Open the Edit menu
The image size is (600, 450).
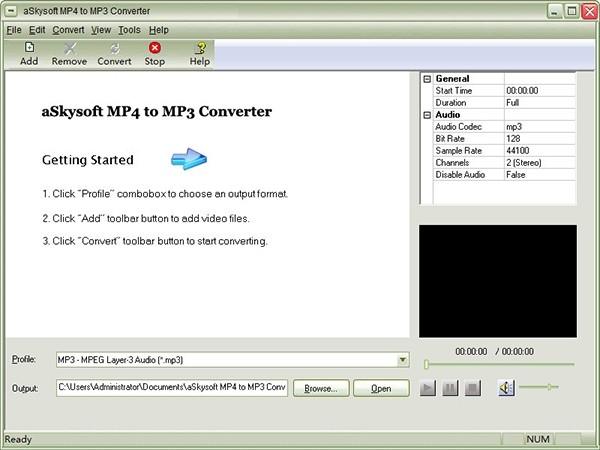tap(37, 30)
